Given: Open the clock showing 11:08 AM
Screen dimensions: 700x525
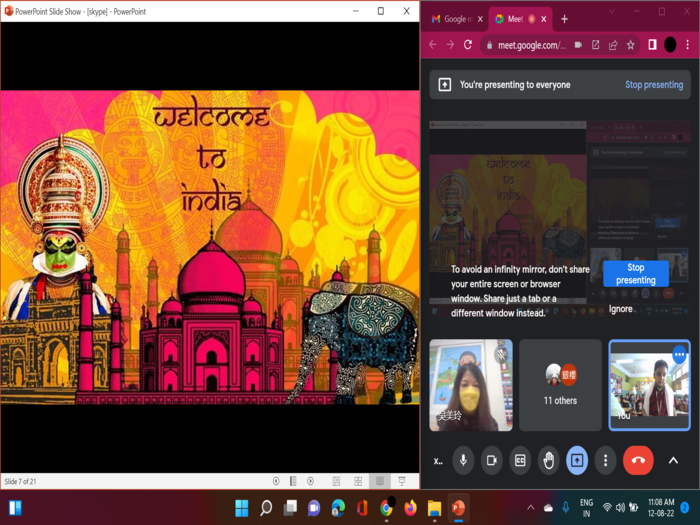Looking at the screenshot, I should (x=661, y=508).
